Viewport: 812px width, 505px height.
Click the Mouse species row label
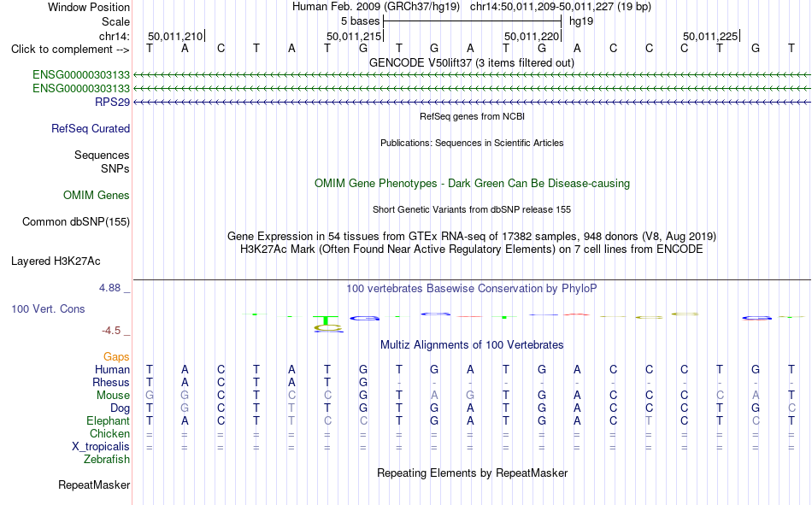tap(113, 395)
